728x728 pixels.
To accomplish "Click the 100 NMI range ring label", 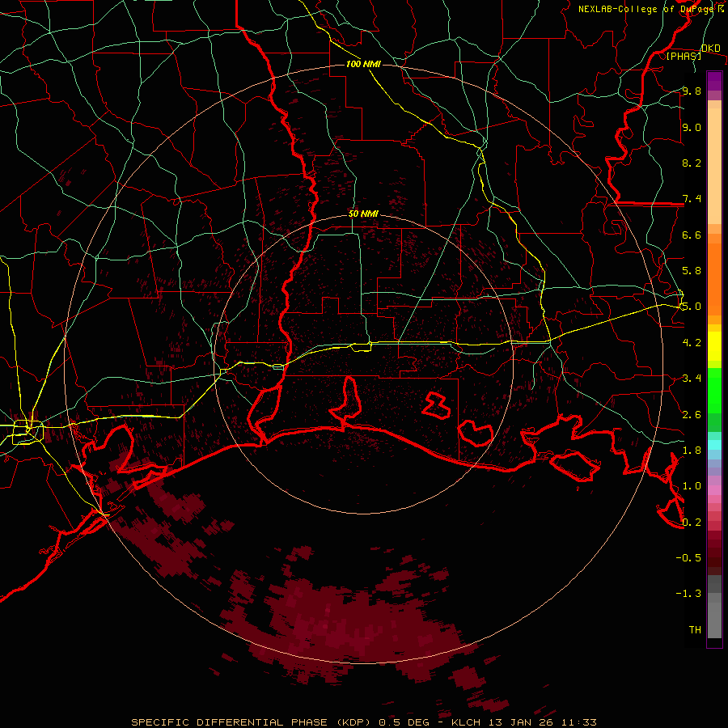I will coord(363,64).
